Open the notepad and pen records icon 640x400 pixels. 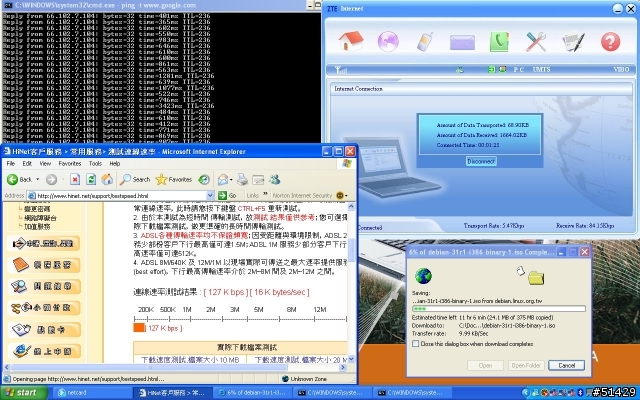tap(573, 42)
